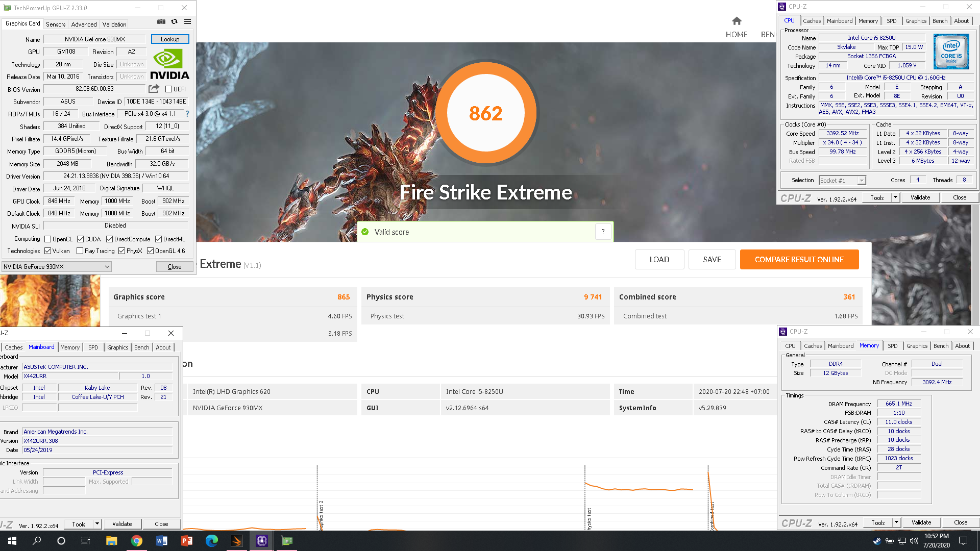Image resolution: width=980 pixels, height=551 pixels.
Task: Click the top CPU-Z window title icon
Action: 782,7
